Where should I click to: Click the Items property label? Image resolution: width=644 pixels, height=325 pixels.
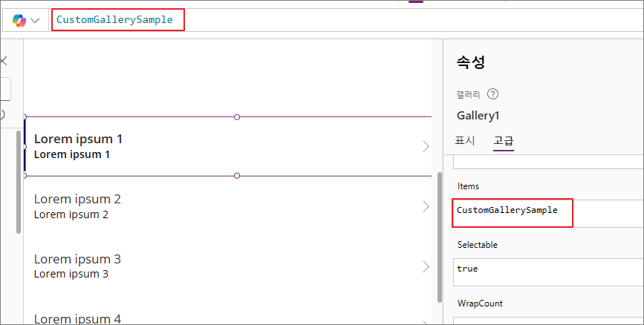pyautogui.click(x=468, y=186)
